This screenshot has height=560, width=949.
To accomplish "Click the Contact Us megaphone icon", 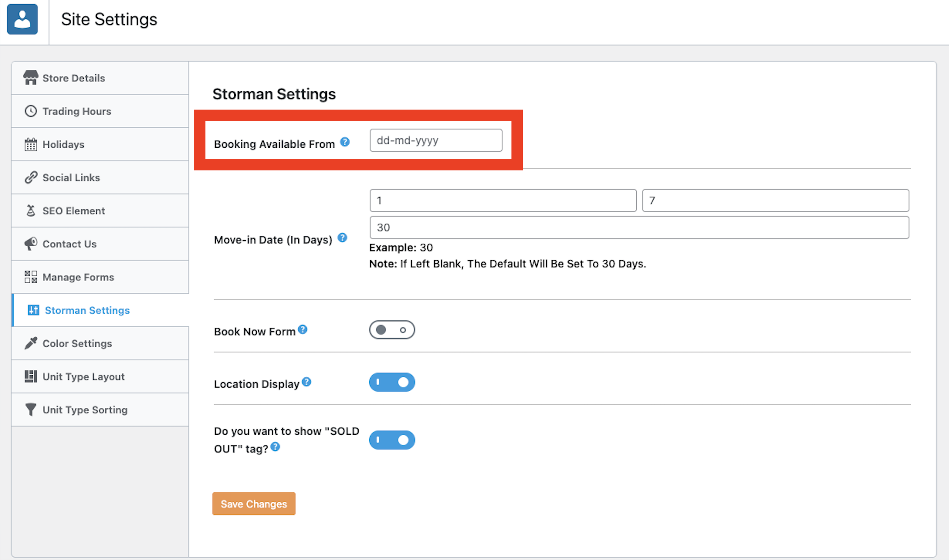I will pyautogui.click(x=31, y=243).
